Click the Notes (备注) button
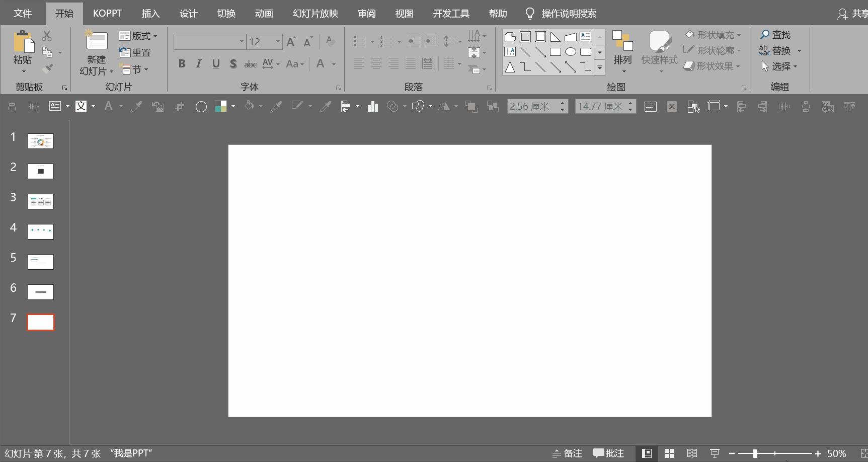 568,453
